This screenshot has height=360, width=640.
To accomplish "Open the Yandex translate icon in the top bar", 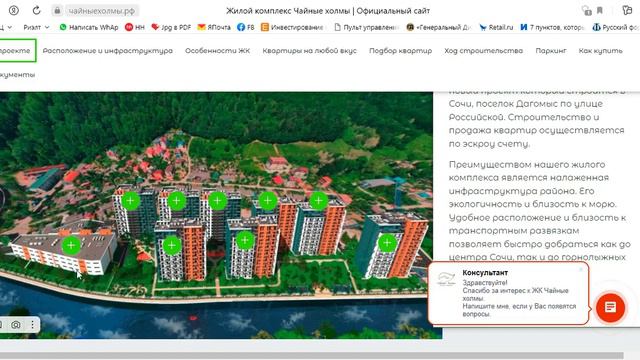I will [x=627, y=10].
